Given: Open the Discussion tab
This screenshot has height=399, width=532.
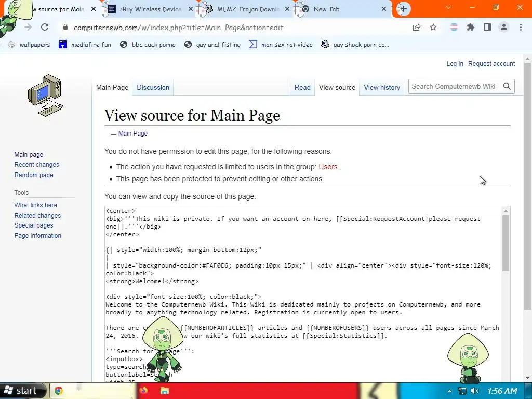Looking at the screenshot, I should click(153, 87).
